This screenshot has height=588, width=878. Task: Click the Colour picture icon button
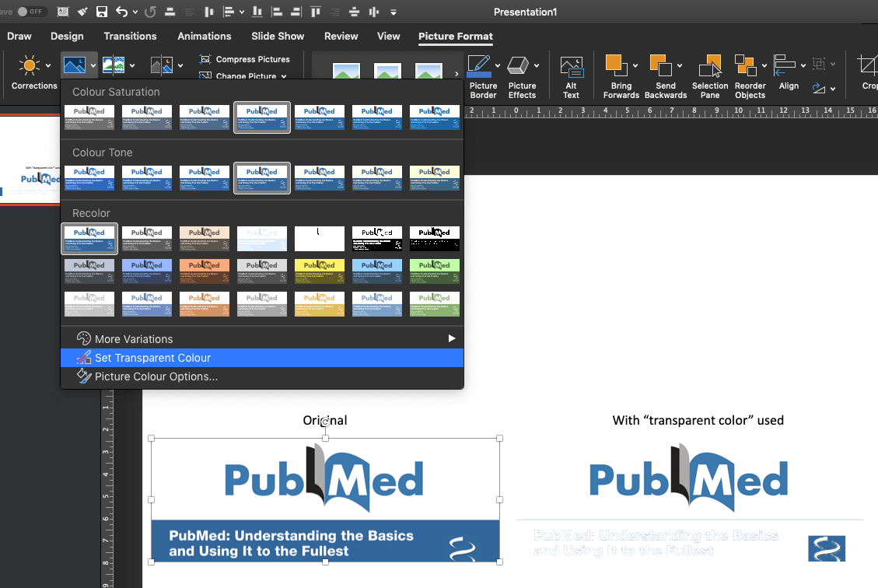(x=75, y=65)
